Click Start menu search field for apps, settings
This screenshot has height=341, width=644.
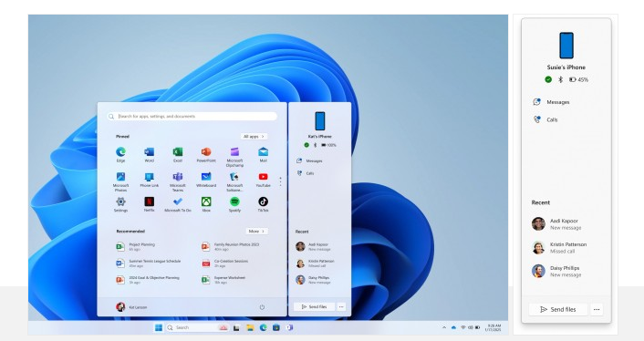point(192,116)
